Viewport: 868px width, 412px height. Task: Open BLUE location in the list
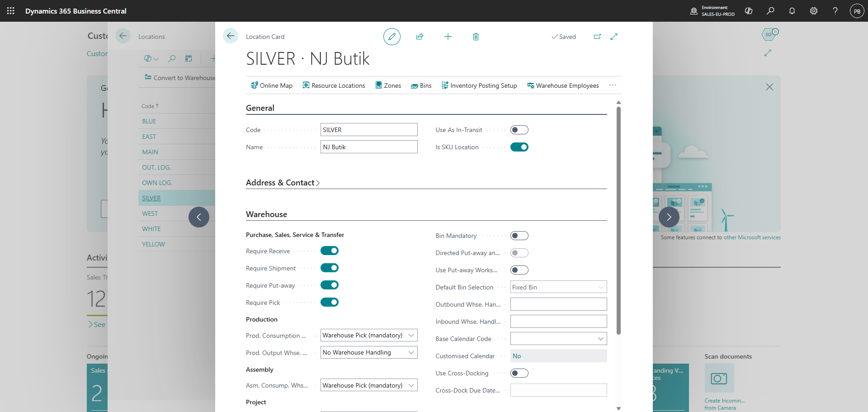[149, 121]
